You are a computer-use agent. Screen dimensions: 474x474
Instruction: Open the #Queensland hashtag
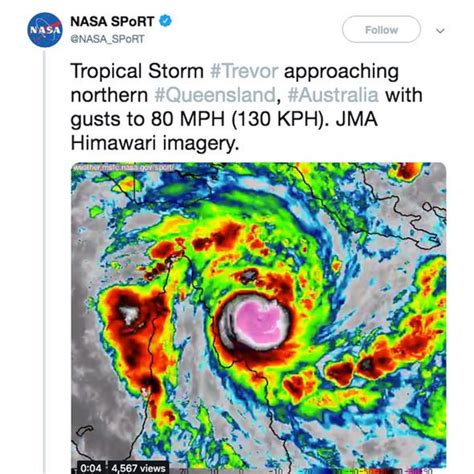(215, 95)
